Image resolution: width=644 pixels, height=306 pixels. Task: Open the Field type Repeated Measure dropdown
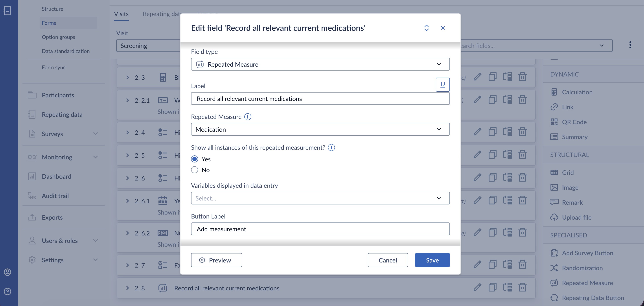pos(320,64)
